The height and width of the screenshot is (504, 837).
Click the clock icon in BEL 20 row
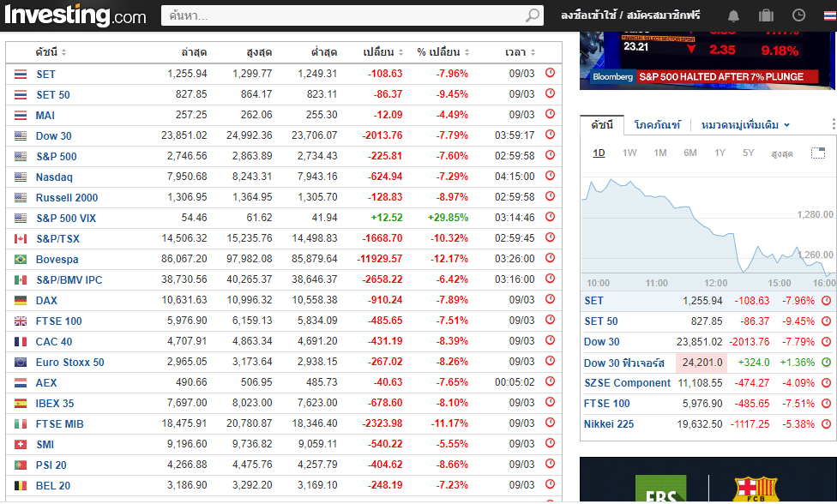coord(551,485)
